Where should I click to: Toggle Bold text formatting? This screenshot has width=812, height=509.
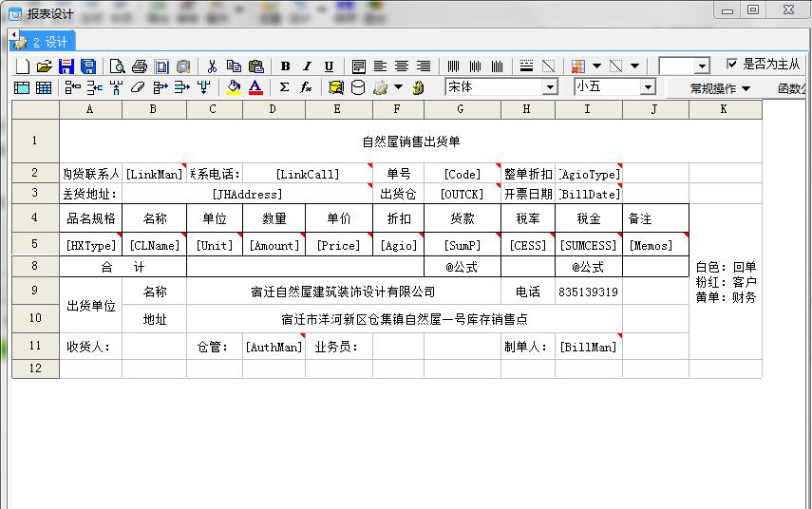pos(285,66)
